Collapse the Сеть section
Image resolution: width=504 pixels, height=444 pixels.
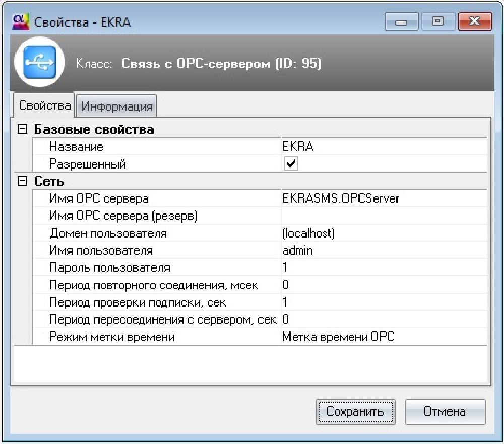[22, 181]
